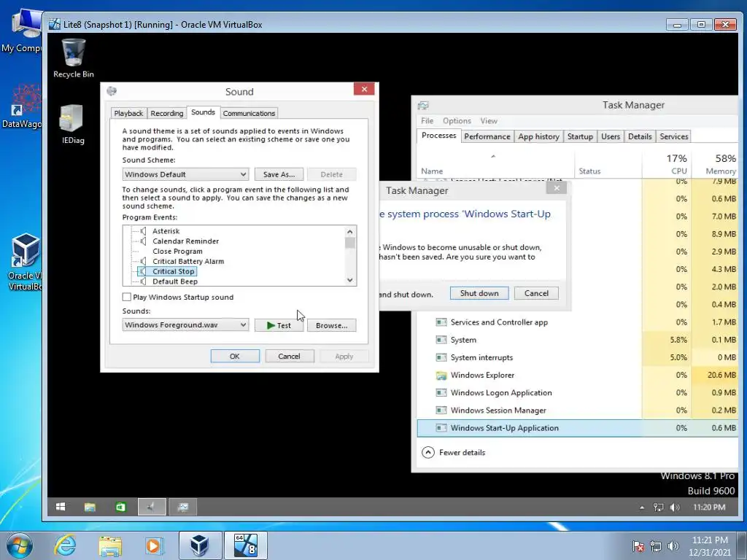
Task: Open the Recycle Bin desktop icon
Action: tap(74, 58)
